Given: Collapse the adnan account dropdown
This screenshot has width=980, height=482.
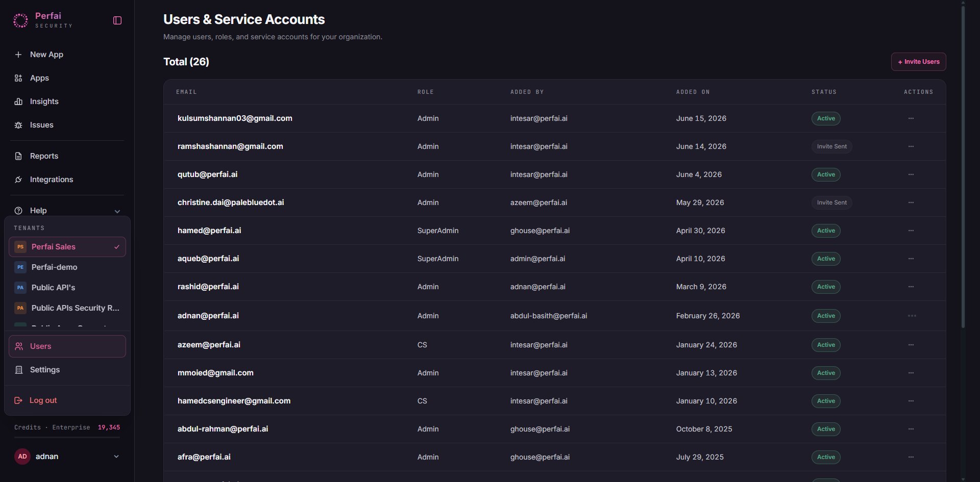Looking at the screenshot, I should tap(116, 456).
